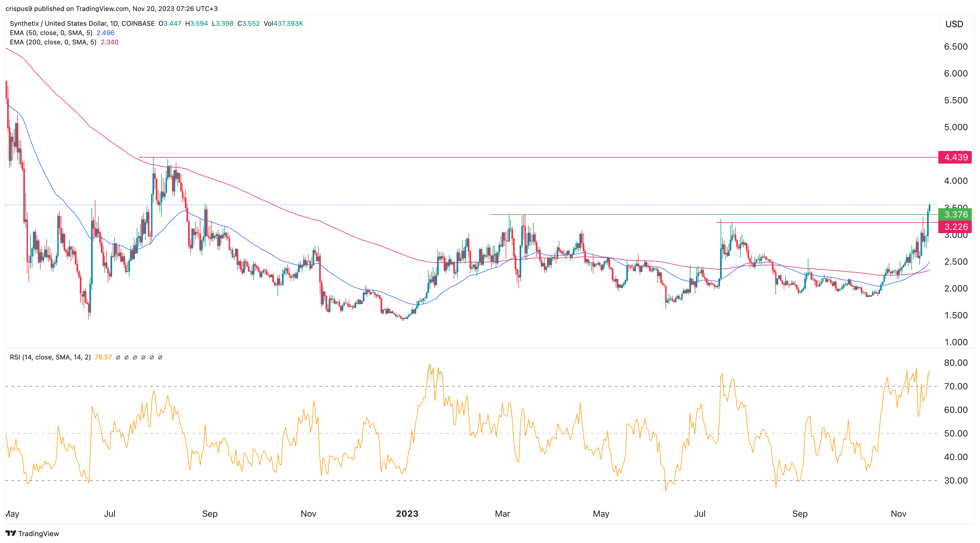Click the high price H3.594
980x543 pixels.
[196, 24]
